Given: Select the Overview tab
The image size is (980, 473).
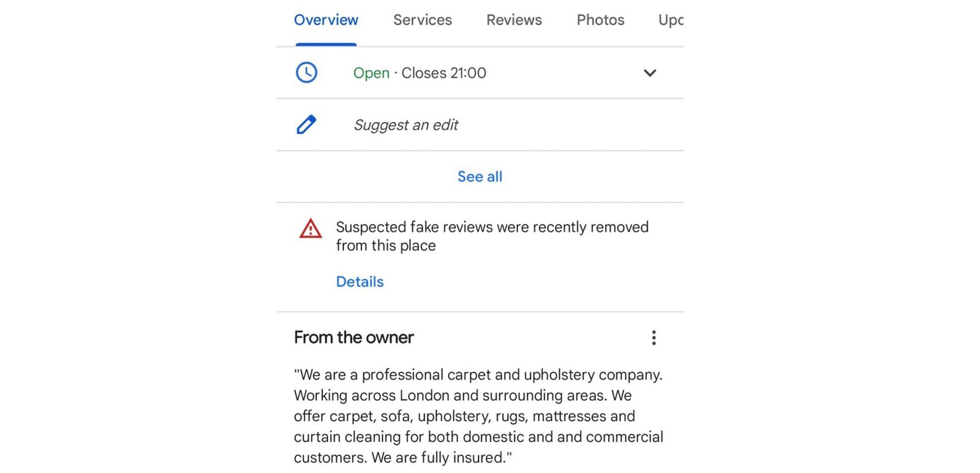Looking at the screenshot, I should (x=326, y=20).
